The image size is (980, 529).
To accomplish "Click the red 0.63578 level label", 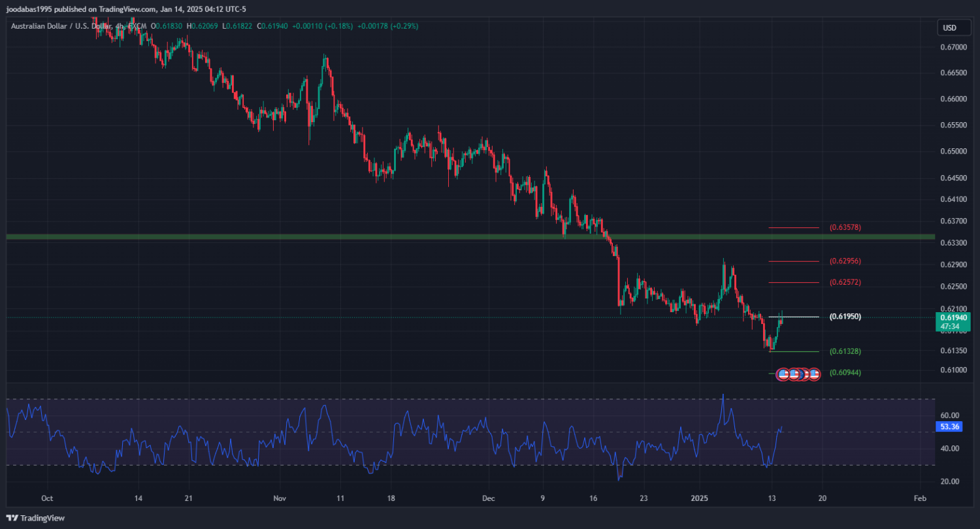I will (845, 227).
